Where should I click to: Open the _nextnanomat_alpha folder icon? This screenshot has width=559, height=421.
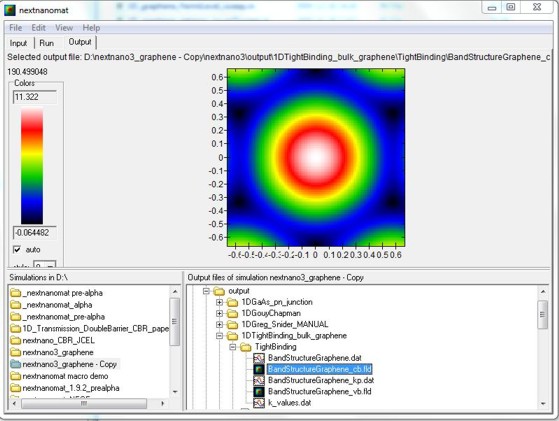tap(16, 305)
